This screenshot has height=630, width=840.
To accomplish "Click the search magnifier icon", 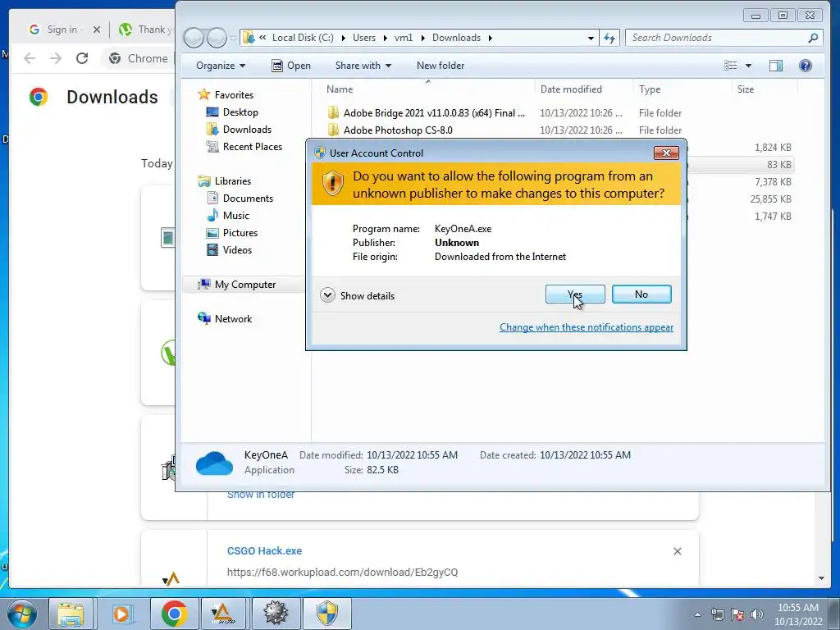I will pyautogui.click(x=813, y=38).
